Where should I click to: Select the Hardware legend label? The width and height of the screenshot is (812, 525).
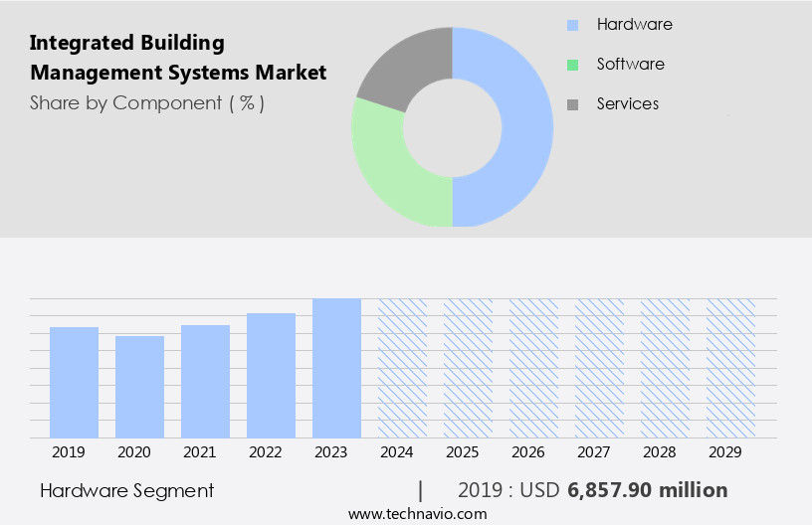[634, 24]
